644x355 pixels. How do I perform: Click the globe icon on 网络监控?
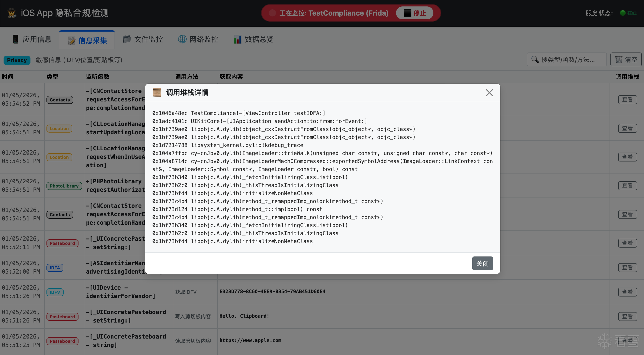[182, 39]
